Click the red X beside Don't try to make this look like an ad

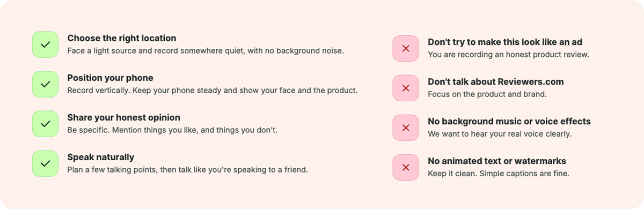click(x=406, y=48)
